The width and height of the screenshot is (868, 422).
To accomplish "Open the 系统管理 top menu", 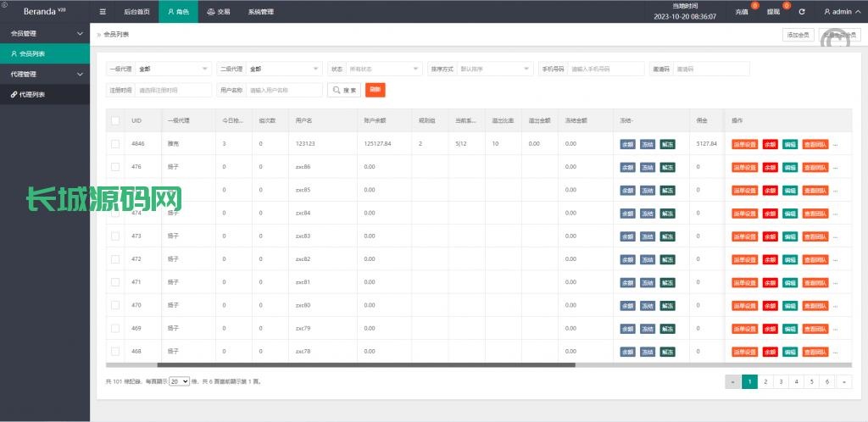I will (x=260, y=12).
